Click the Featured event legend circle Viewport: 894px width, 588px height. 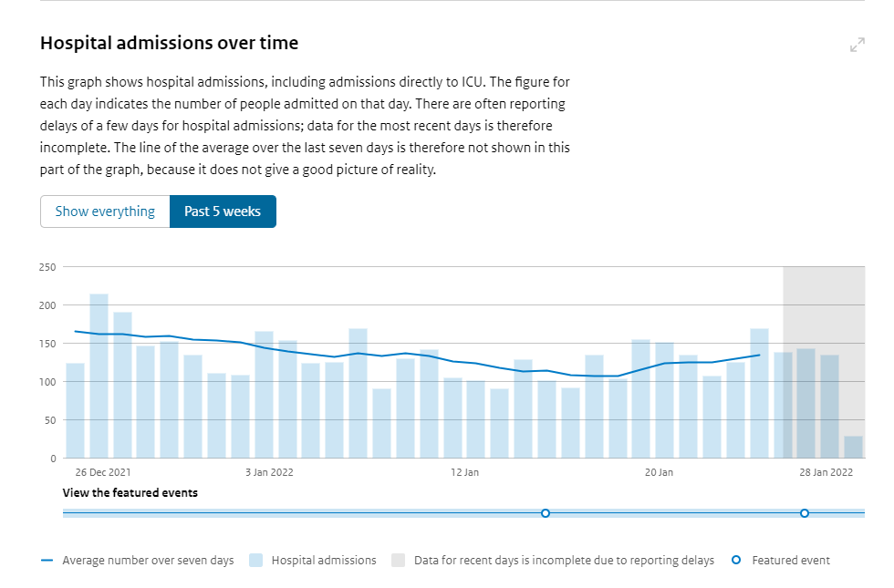[x=736, y=560]
